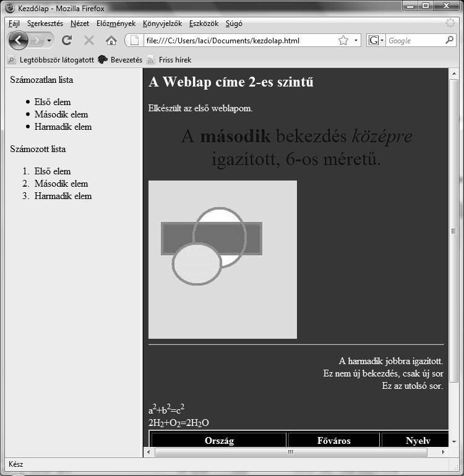Viewport: 464px width, 476px height.
Task: Click the horizontal scrollbar left arrow
Action: click(x=148, y=452)
